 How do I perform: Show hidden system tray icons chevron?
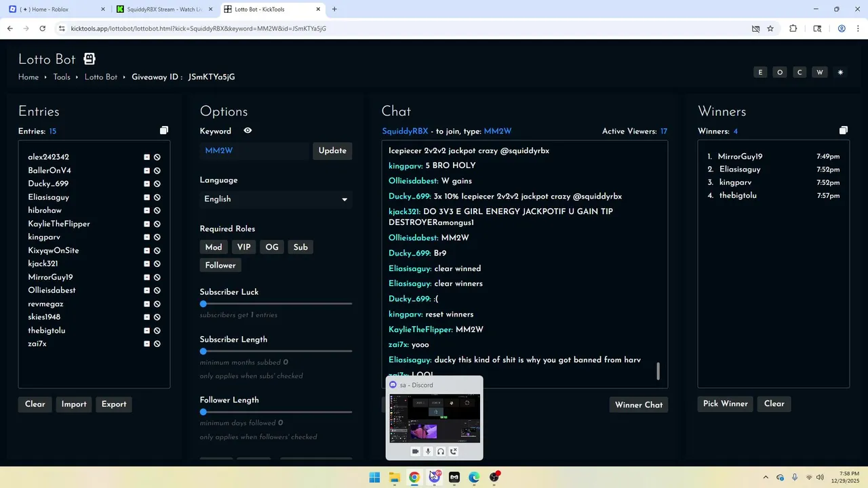coord(766,477)
